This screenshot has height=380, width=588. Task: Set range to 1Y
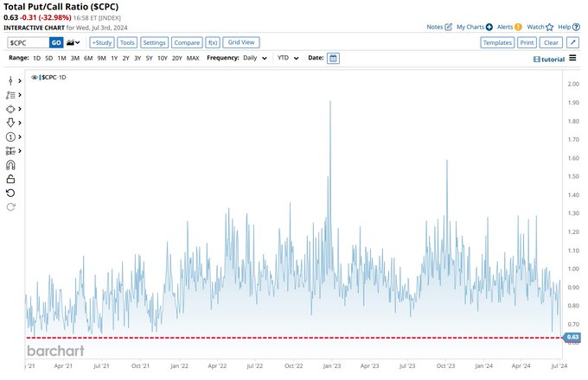coord(114,59)
